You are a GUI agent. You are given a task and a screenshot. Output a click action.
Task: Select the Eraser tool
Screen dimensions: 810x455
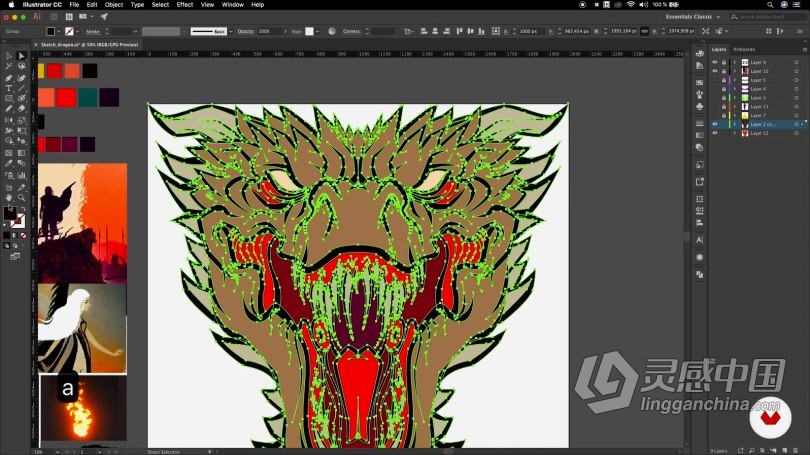tap(21, 109)
